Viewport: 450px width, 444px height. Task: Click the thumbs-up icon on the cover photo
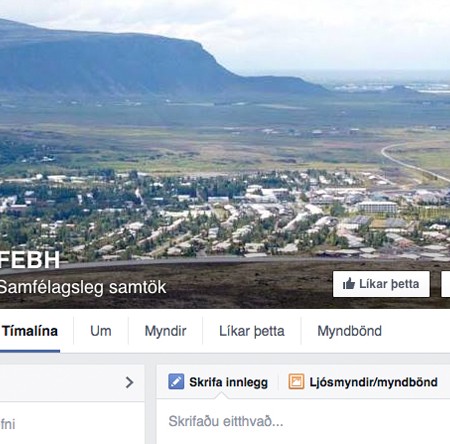[x=349, y=284]
